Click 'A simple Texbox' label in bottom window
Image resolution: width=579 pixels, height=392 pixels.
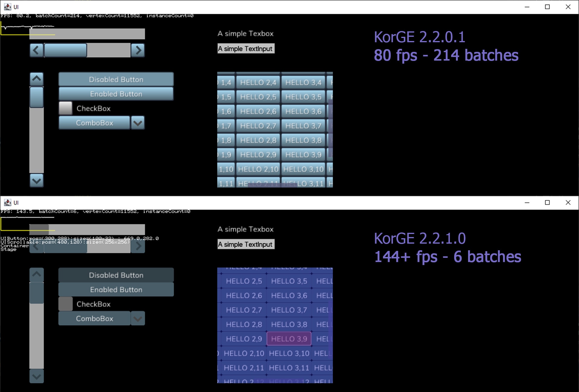[245, 229]
